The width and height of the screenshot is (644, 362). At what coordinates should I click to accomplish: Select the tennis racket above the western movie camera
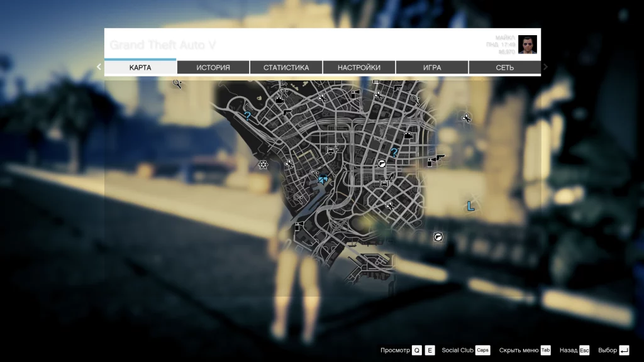pos(283,92)
